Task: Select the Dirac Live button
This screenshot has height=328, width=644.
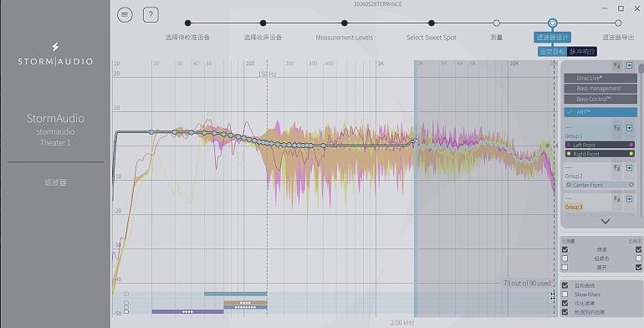Action: coord(601,78)
